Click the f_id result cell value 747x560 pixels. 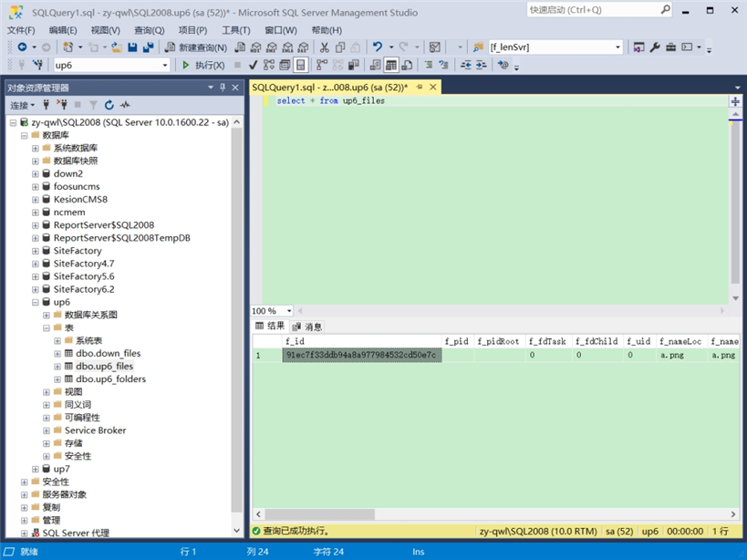click(360, 355)
